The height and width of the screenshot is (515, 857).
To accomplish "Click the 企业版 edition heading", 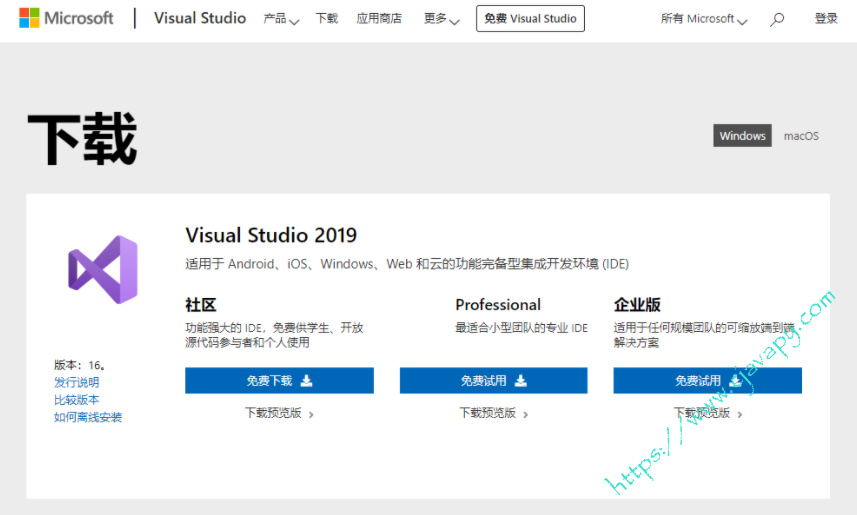I will tap(637, 305).
